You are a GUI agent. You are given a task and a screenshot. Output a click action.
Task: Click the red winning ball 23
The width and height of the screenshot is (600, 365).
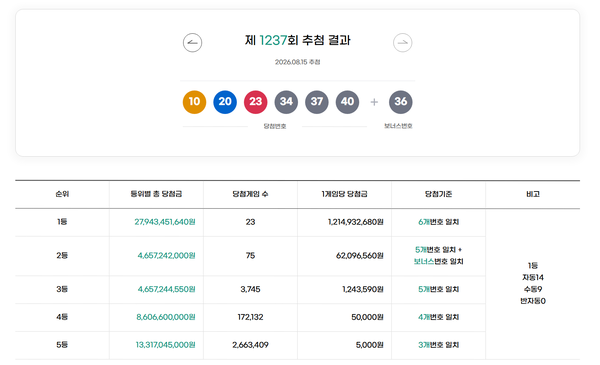pos(256,102)
